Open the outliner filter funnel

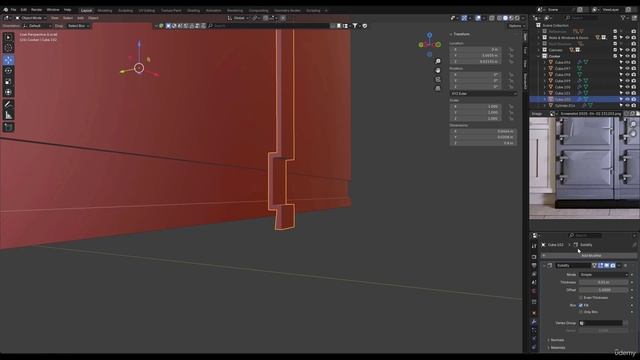click(x=623, y=18)
